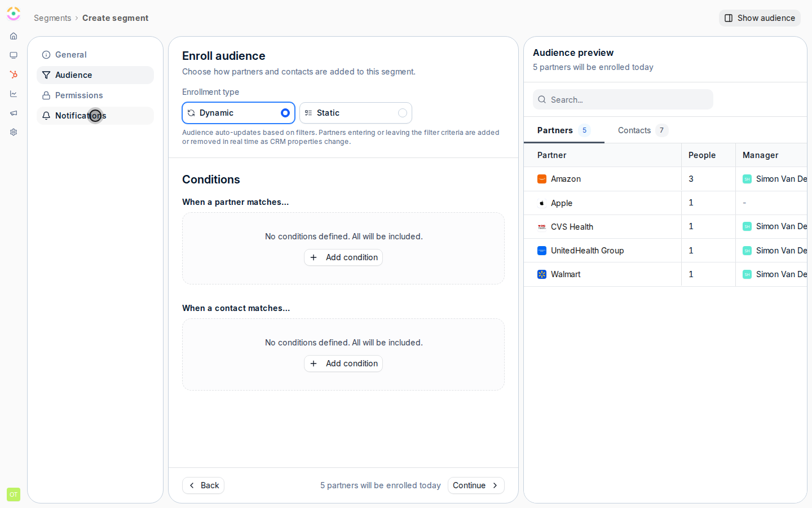Open the Permissions section
The width and height of the screenshot is (812, 508).
tap(95, 95)
